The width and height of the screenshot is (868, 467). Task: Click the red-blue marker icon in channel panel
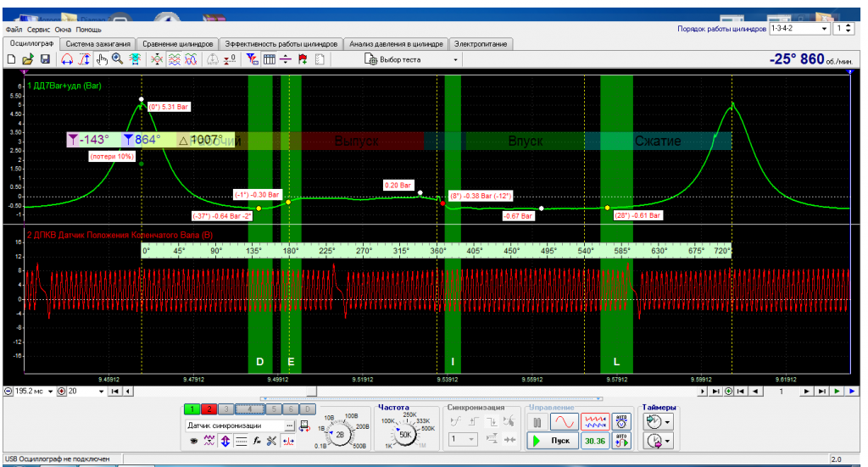point(288,441)
